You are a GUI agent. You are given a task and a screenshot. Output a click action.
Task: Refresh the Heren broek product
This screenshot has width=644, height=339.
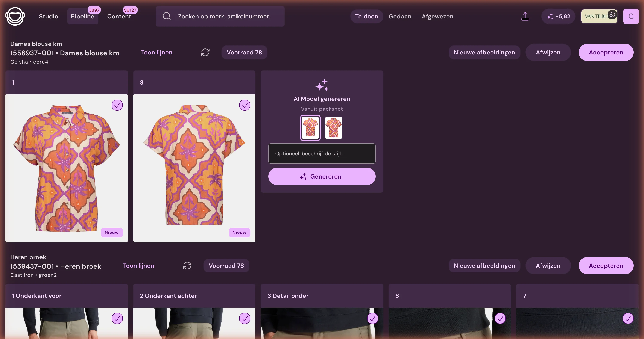[187, 266]
